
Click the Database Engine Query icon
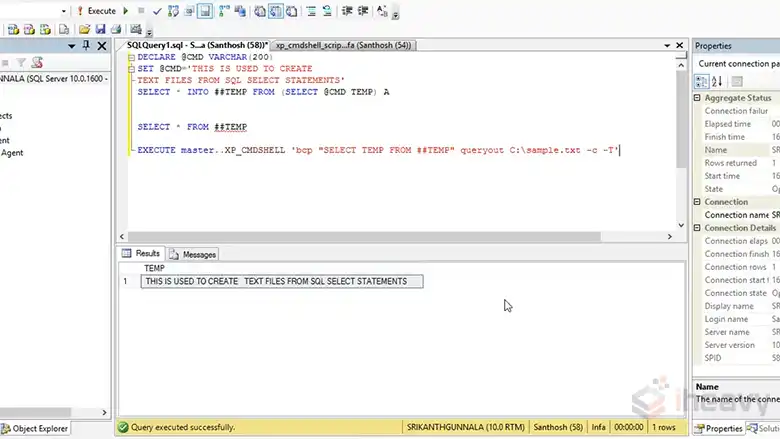[29, 29]
